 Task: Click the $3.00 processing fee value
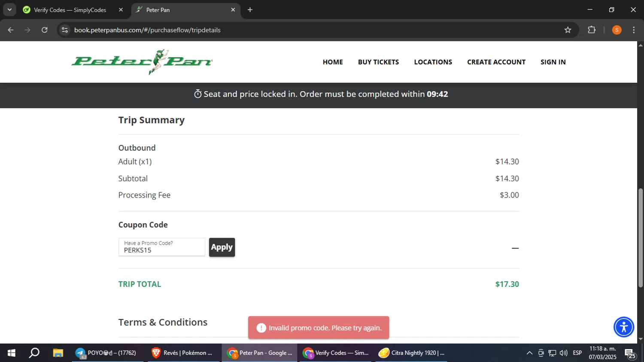point(509,195)
